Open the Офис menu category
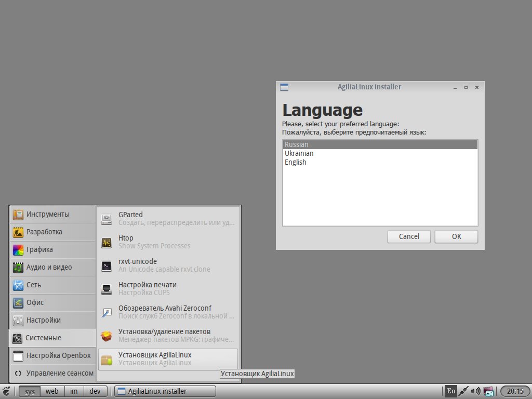 [52, 303]
